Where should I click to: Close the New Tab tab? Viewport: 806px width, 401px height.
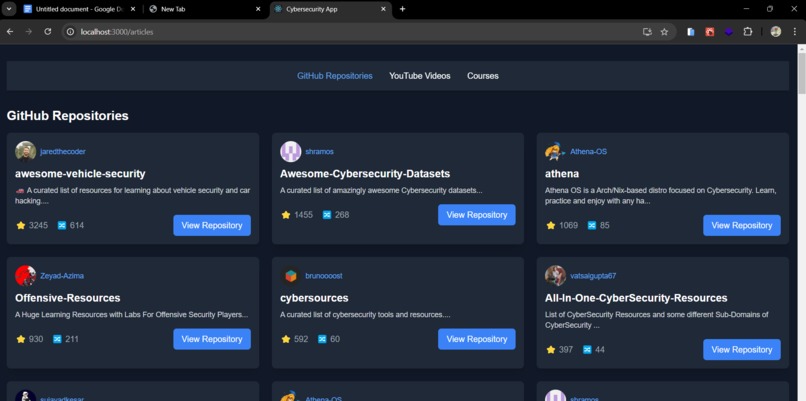coord(258,9)
